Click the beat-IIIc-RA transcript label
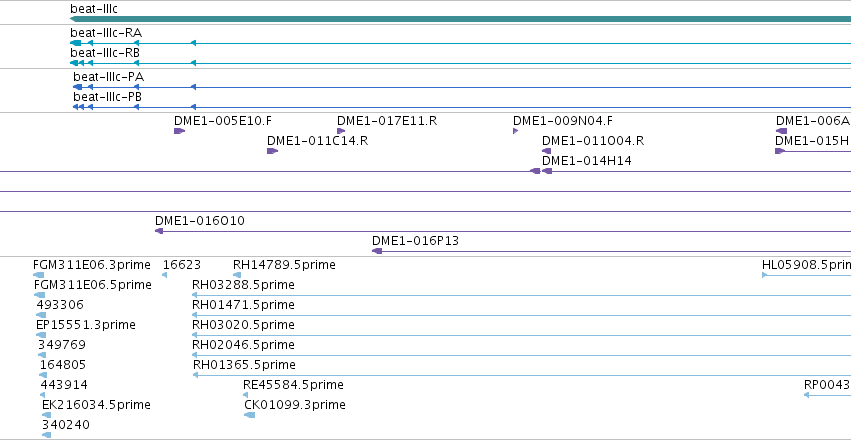The height and width of the screenshot is (440, 851). point(106,33)
